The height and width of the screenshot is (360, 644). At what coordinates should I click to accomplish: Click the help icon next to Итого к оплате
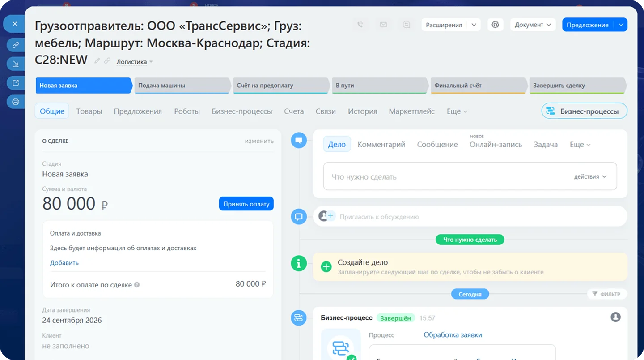[137, 285]
